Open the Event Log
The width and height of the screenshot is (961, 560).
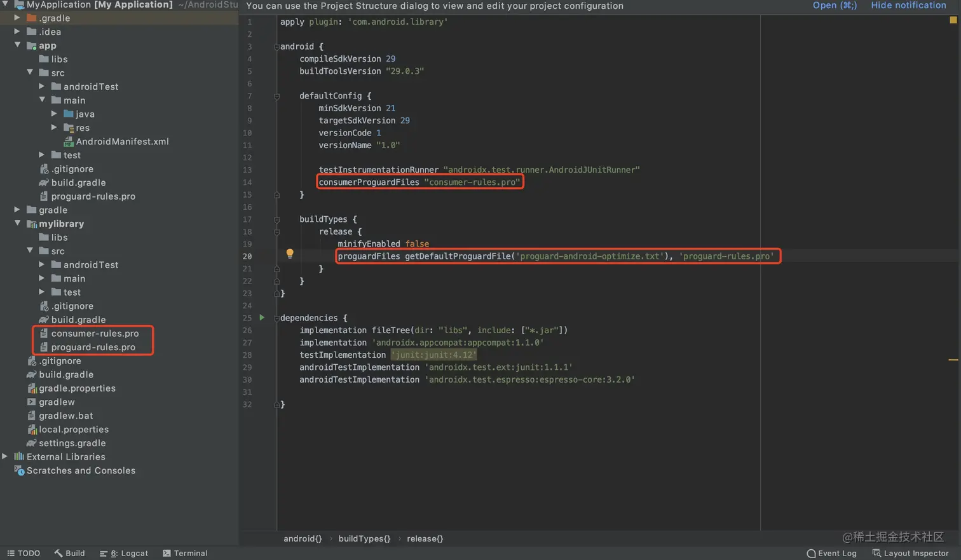coord(831,553)
